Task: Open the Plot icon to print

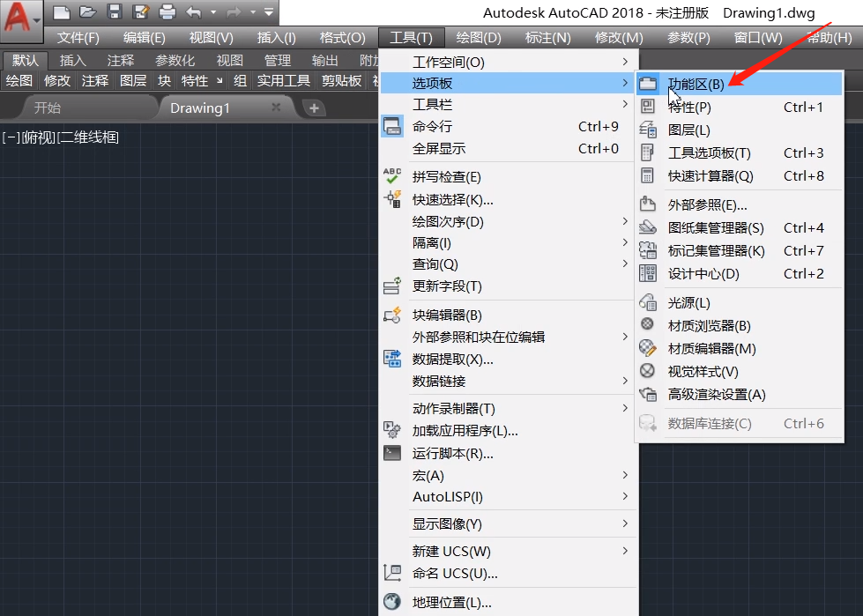Action: 168,11
